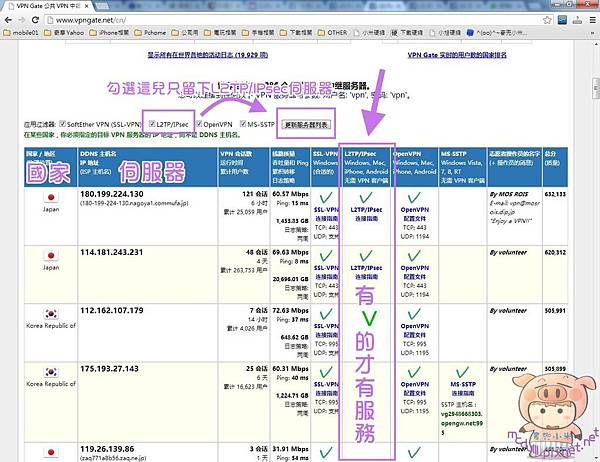Viewport: 600px width, 462px height.
Task: Go back with the browser back arrow
Action: (8, 20)
